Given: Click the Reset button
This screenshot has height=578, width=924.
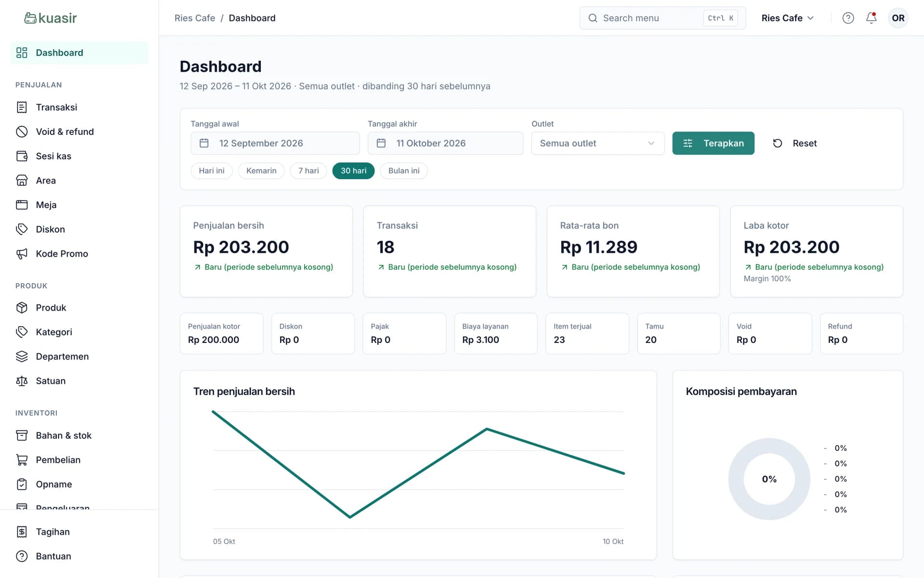Looking at the screenshot, I should pos(795,143).
